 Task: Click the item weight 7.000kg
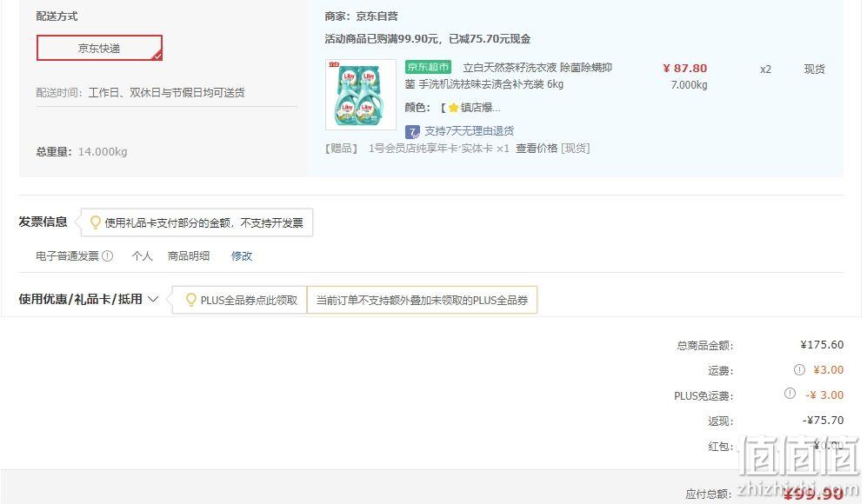(x=689, y=85)
